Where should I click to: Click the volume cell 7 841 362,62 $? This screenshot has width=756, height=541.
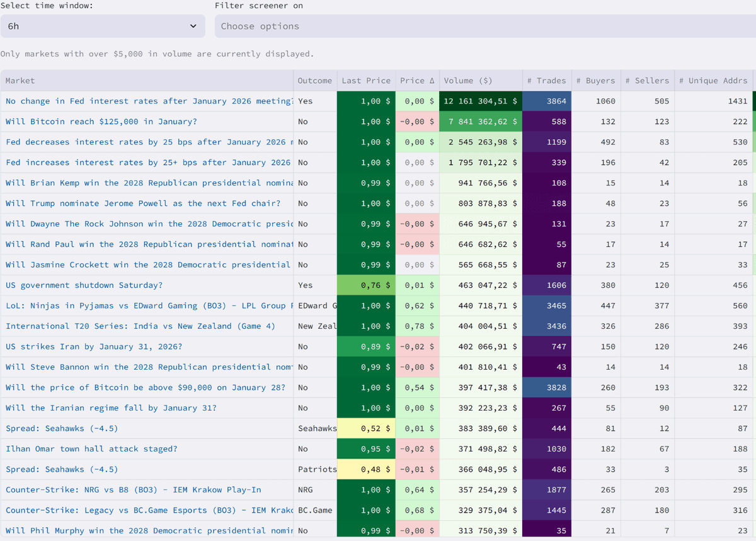[x=481, y=122]
